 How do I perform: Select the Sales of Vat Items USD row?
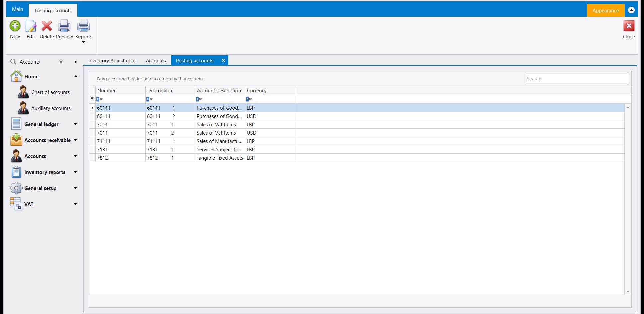pos(357,133)
